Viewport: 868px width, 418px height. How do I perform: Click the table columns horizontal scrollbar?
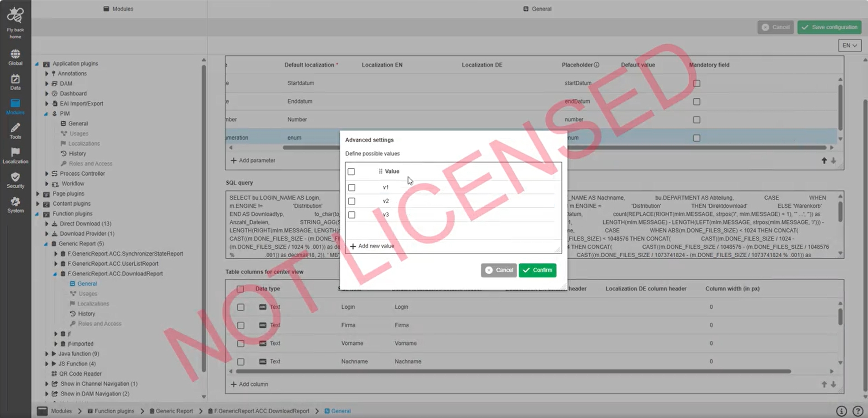pyautogui.click(x=513, y=372)
